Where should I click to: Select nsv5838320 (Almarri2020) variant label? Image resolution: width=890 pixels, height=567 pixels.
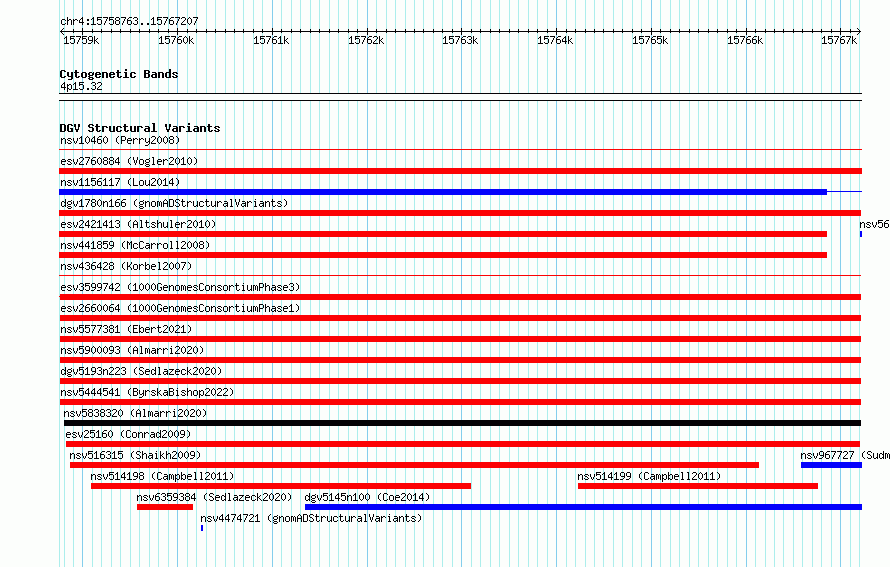tap(135, 413)
